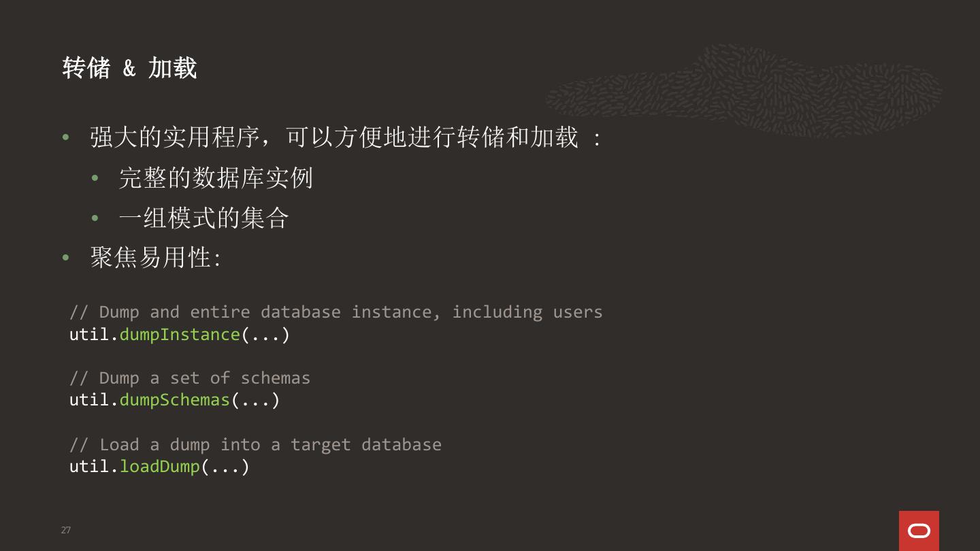The height and width of the screenshot is (551, 980).
Task: Select the sub-bullet text 完整的数据库实例
Action: (x=215, y=178)
